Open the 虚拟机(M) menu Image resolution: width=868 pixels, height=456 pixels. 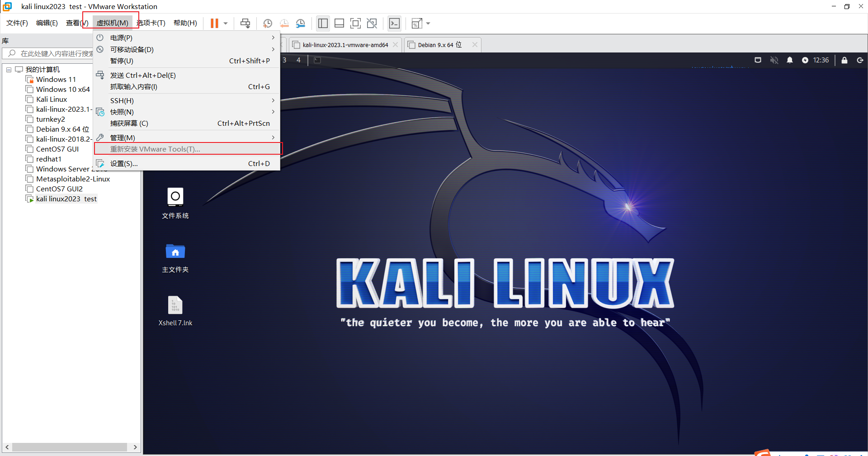pyautogui.click(x=113, y=23)
